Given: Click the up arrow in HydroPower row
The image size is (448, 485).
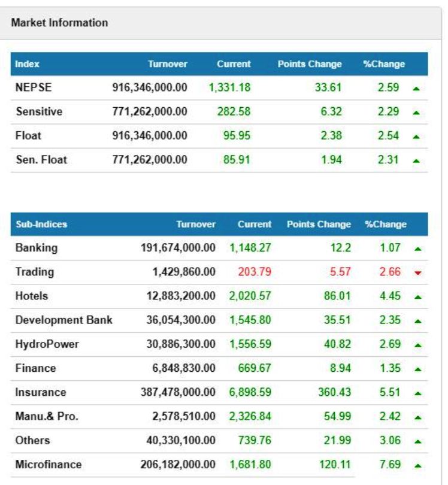Looking at the screenshot, I should point(418,345).
